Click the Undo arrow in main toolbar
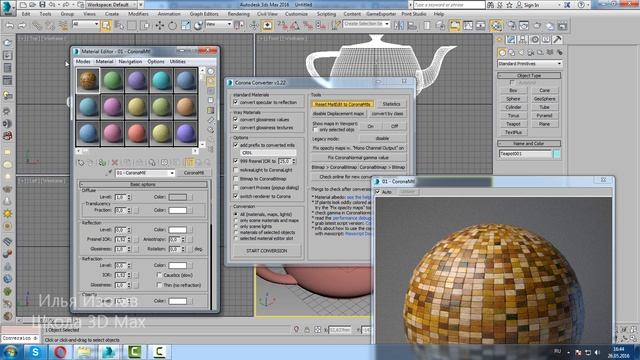 [x=9, y=26]
